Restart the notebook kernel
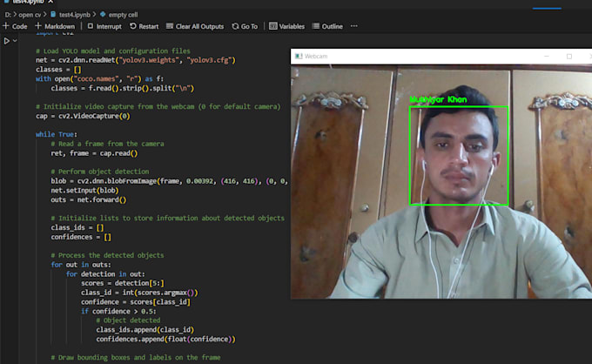This screenshot has width=592, height=364. [145, 26]
